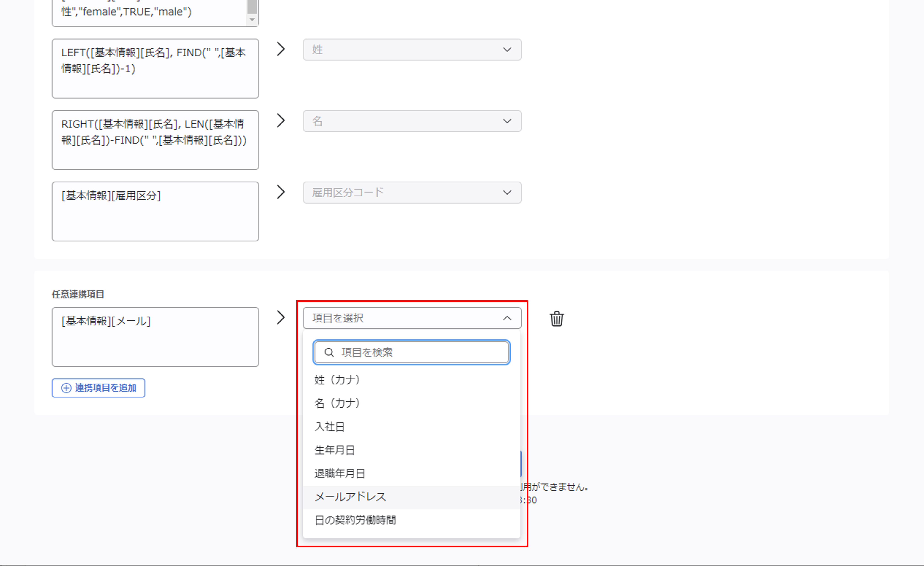Click scrollbar down arrow in top formula box
The width and height of the screenshot is (924, 566).
click(252, 19)
